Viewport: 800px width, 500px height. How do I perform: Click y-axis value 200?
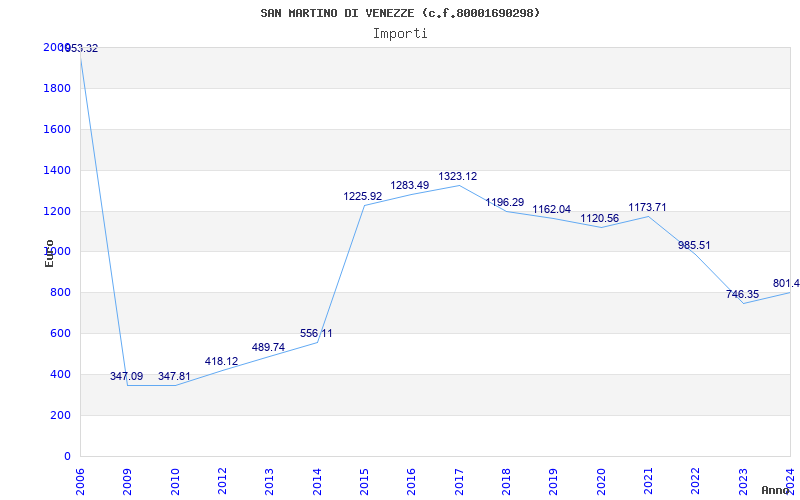tap(61, 415)
